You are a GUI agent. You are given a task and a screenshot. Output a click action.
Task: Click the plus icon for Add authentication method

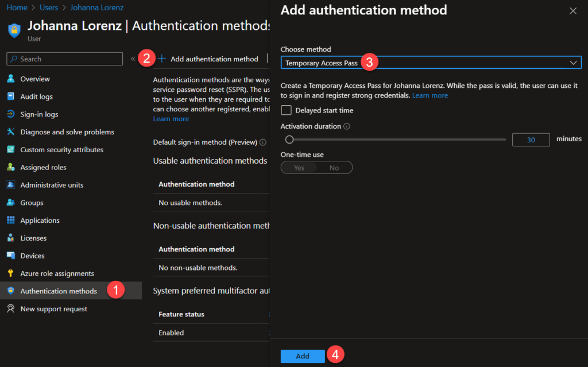[x=161, y=59]
